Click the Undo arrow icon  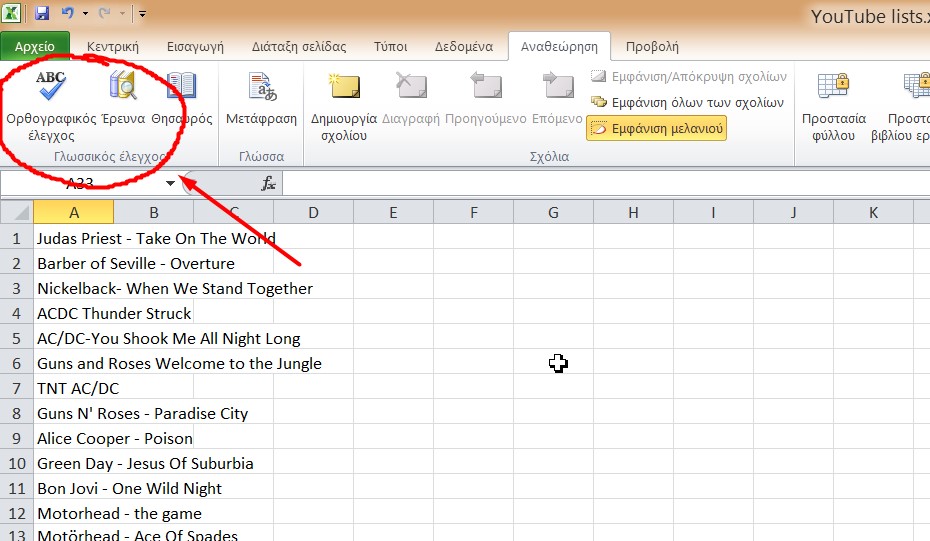(x=67, y=14)
